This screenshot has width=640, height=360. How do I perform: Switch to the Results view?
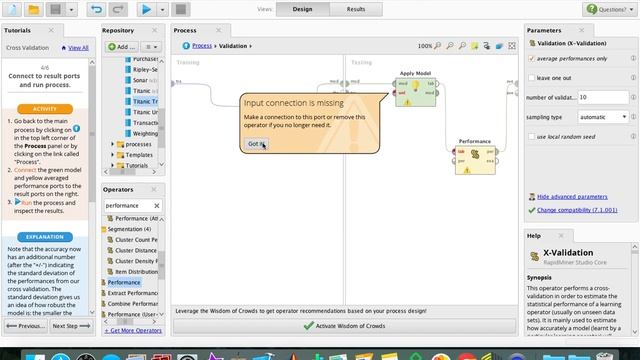[356, 9]
